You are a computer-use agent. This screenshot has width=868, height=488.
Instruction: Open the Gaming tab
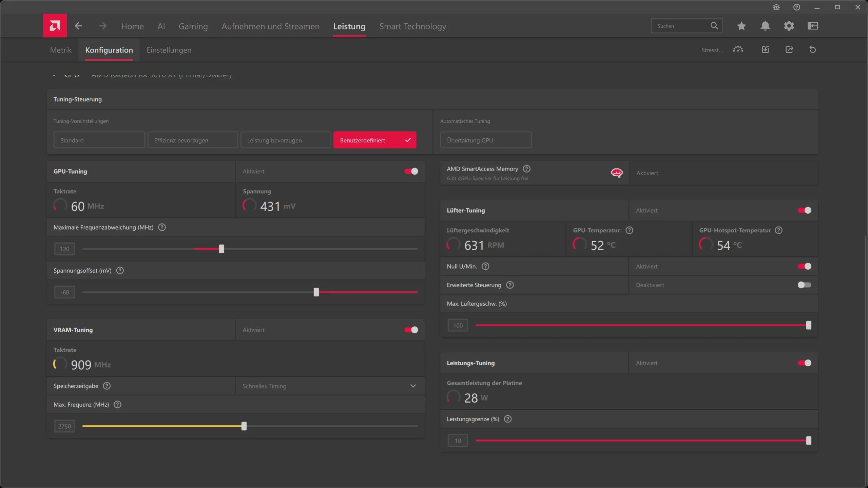[193, 26]
